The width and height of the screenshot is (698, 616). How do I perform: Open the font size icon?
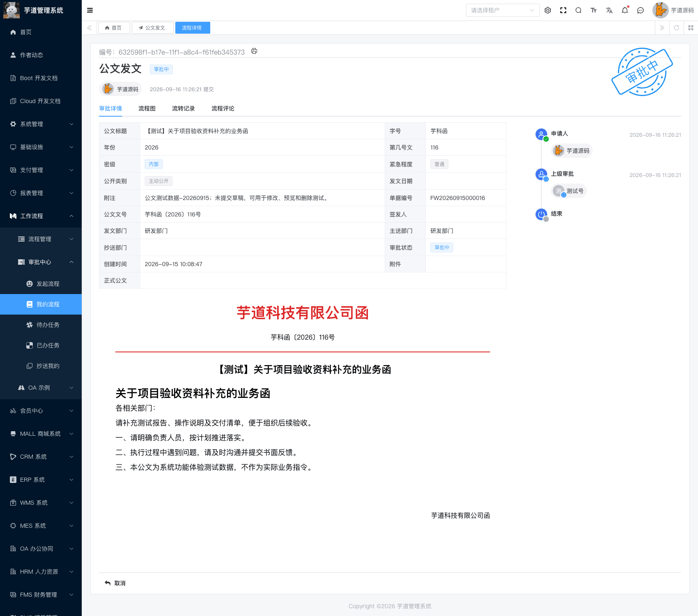(x=594, y=10)
